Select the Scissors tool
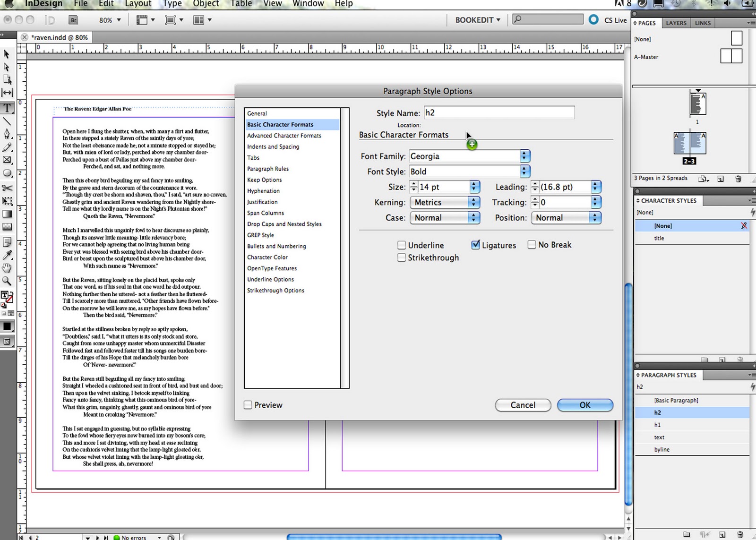This screenshot has width=756, height=540. click(7, 188)
